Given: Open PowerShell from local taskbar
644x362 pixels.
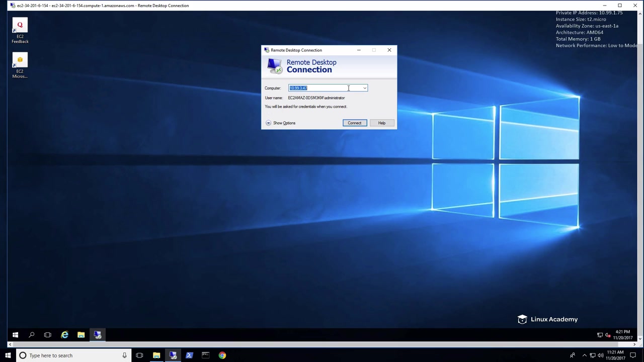Looking at the screenshot, I should pyautogui.click(x=189, y=355).
